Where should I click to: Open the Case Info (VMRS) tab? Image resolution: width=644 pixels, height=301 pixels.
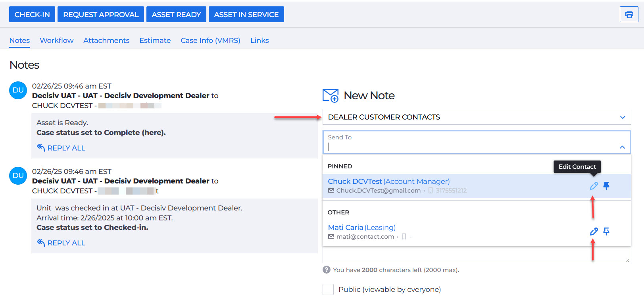point(210,41)
